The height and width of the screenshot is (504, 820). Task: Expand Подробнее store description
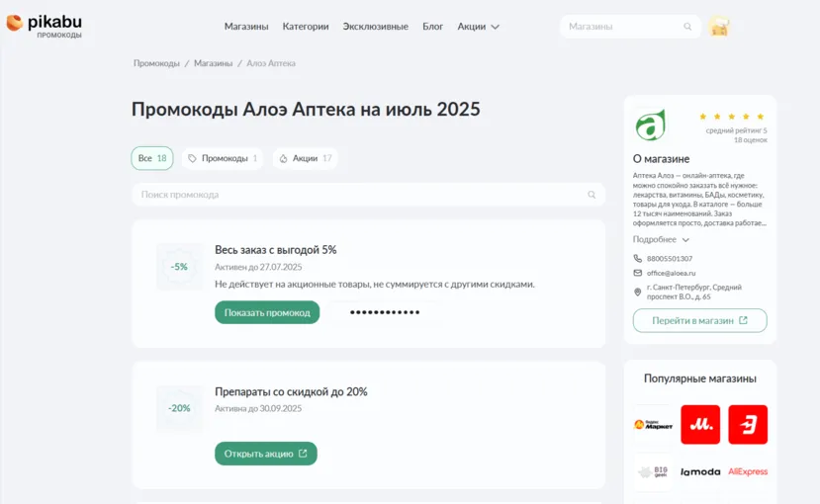(661, 239)
